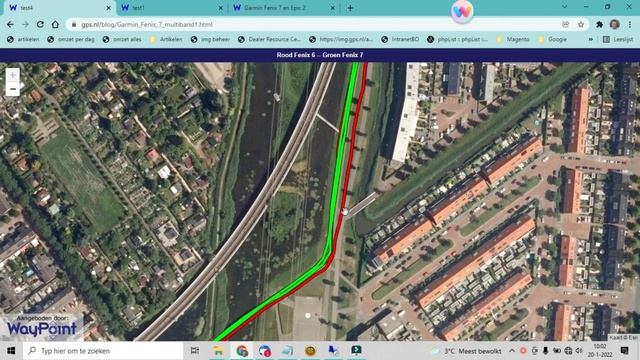Screen dimensions: 640x360
Task: Click the microphone icon in system tray
Action: point(545,351)
